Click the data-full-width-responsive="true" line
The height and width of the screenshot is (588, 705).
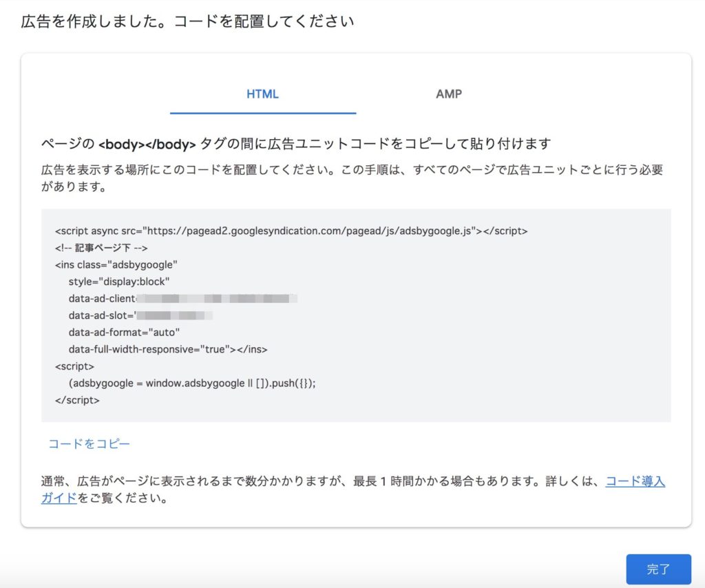168,349
